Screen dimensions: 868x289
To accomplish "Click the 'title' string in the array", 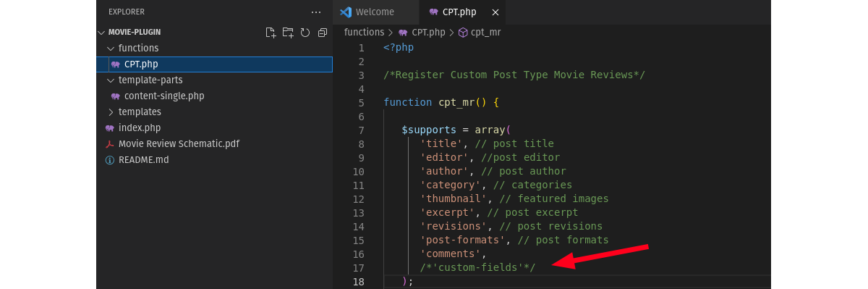I will [x=441, y=144].
